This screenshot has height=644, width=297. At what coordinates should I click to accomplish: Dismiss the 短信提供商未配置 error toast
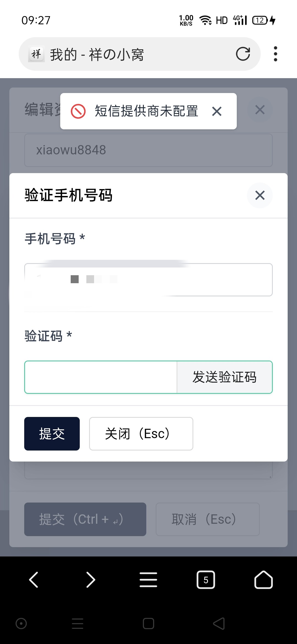[x=217, y=111]
